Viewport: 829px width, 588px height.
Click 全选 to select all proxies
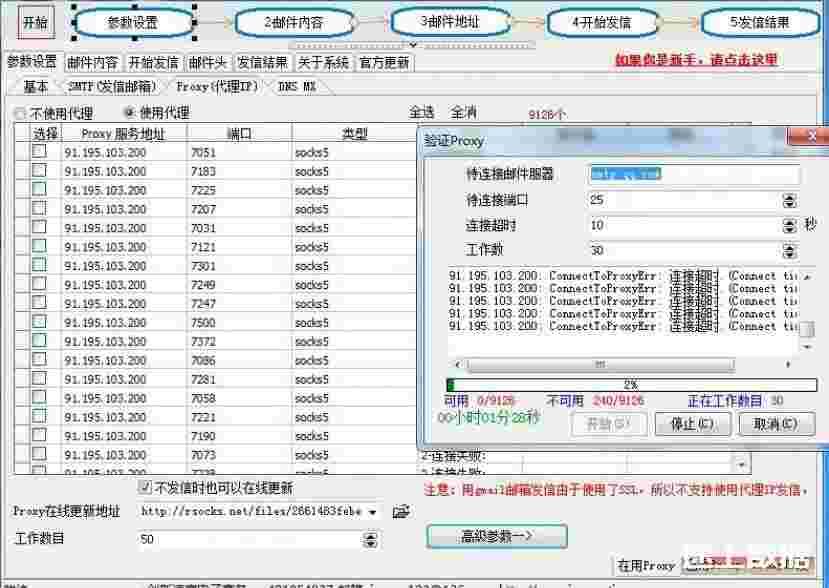[x=421, y=112]
